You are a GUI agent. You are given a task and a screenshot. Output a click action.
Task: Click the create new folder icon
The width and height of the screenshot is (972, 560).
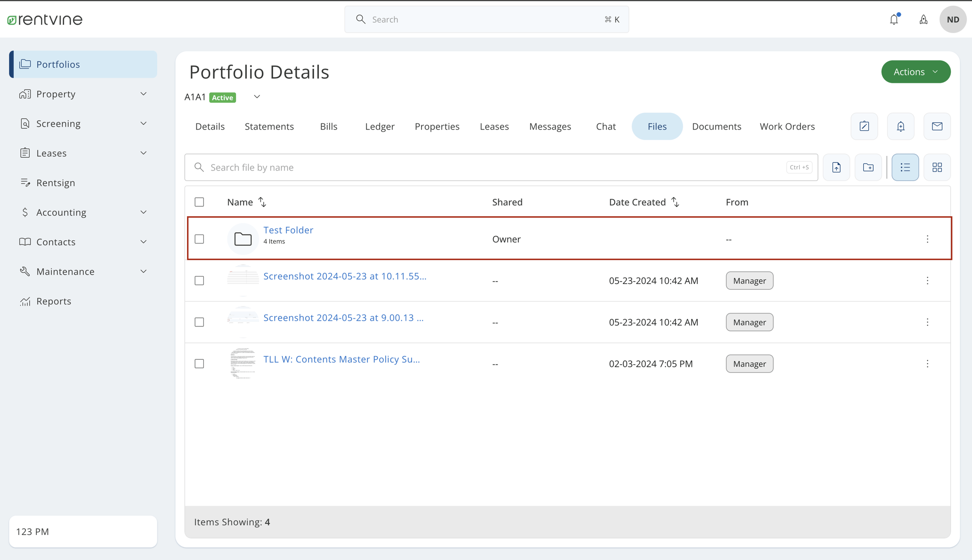coord(868,167)
